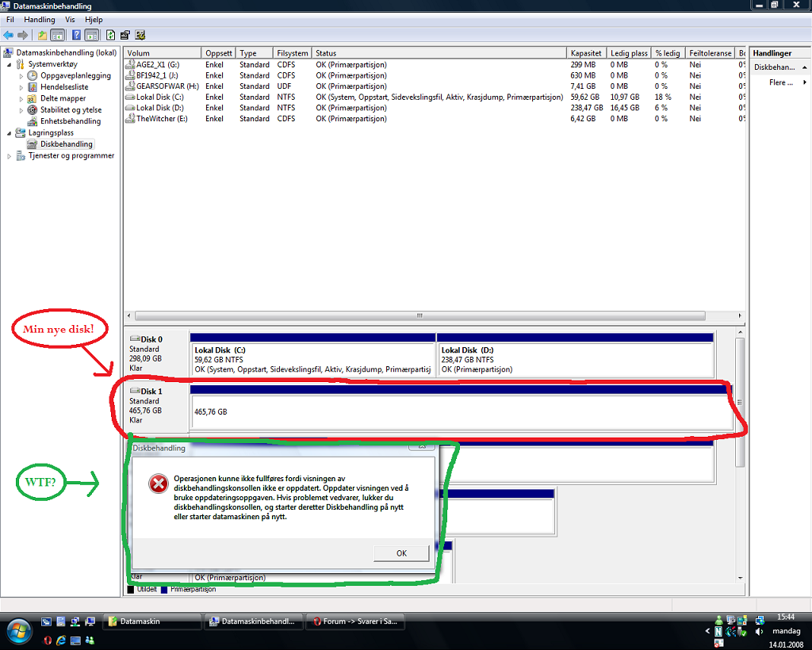Open the blue Help question-mark icon
The height and width of the screenshot is (650, 812).
(76, 35)
